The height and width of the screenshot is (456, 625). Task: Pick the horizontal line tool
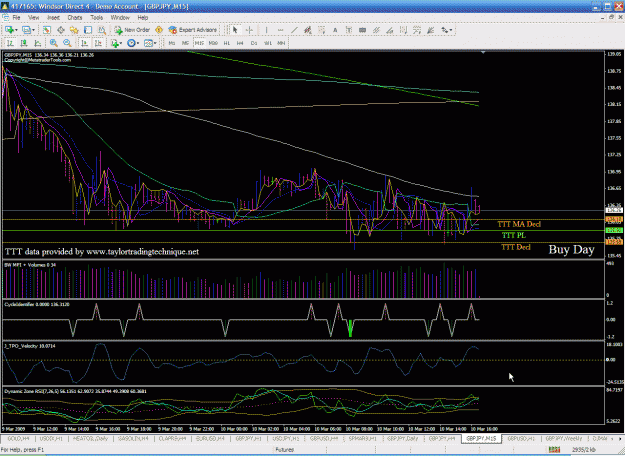click(x=280, y=30)
